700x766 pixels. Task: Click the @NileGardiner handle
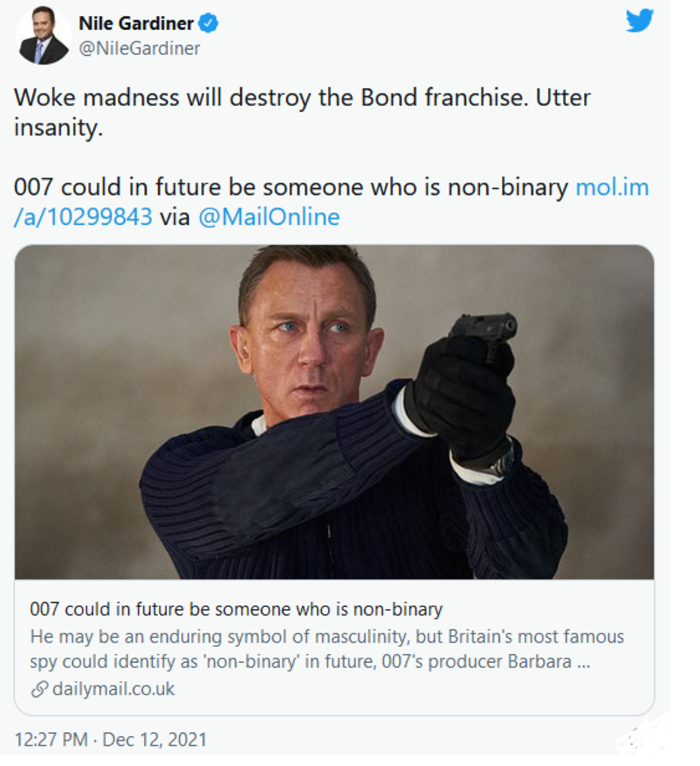(139, 48)
